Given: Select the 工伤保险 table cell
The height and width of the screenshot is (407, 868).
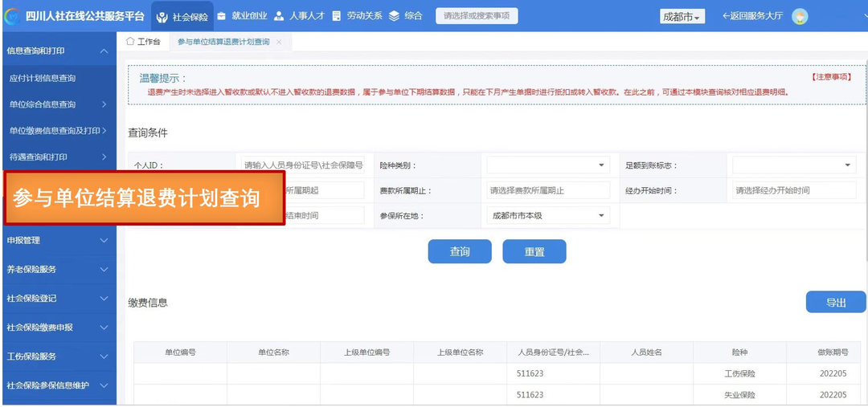Looking at the screenshot, I should coord(739,374).
